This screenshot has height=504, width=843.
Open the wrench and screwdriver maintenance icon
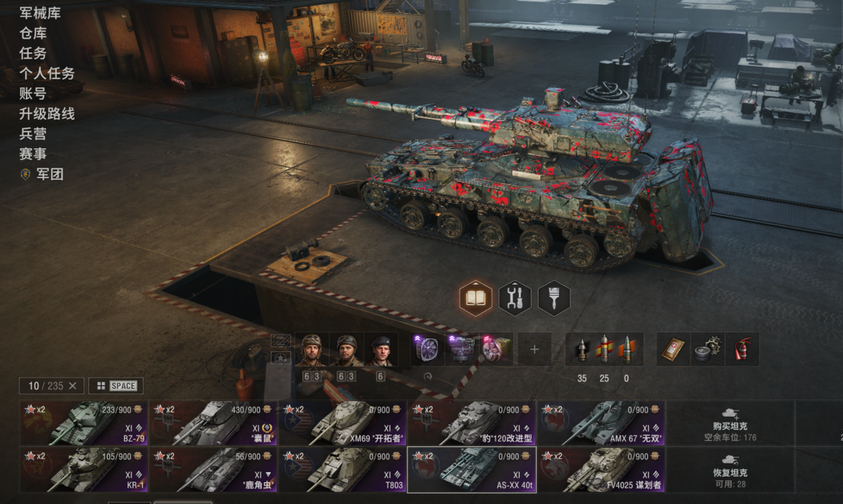514,298
